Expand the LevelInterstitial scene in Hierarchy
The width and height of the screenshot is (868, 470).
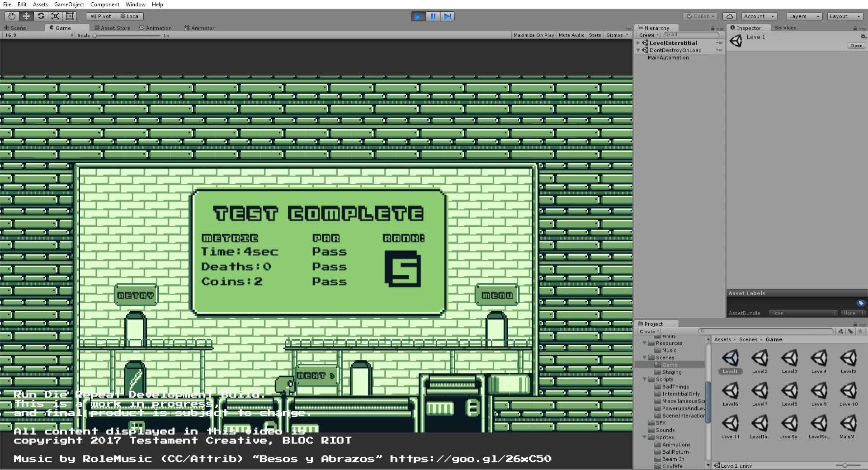[x=638, y=43]
